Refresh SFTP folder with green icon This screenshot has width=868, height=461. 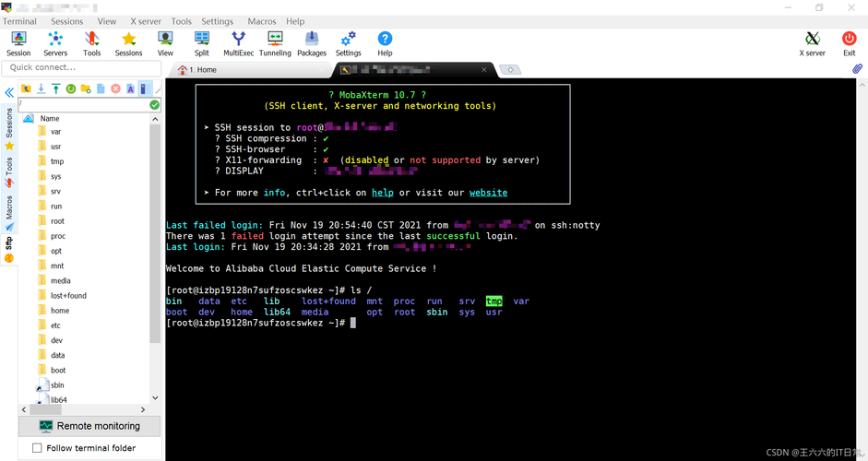click(x=71, y=89)
